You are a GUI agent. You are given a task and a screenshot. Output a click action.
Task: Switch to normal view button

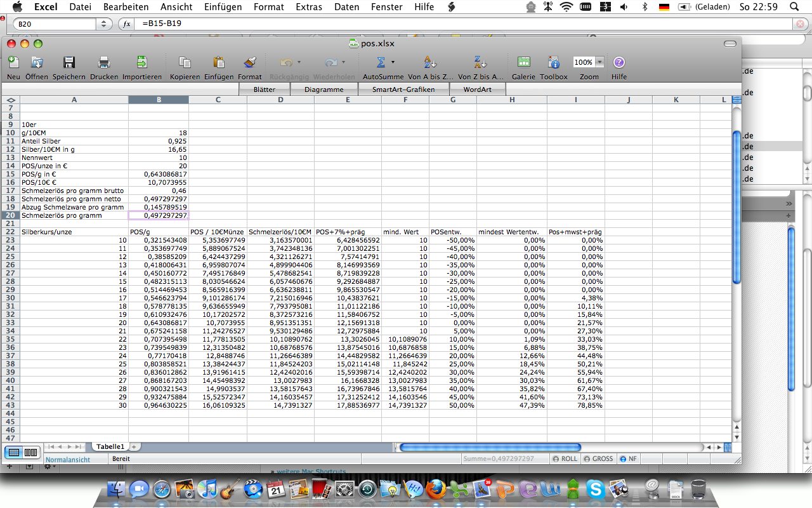14,452
